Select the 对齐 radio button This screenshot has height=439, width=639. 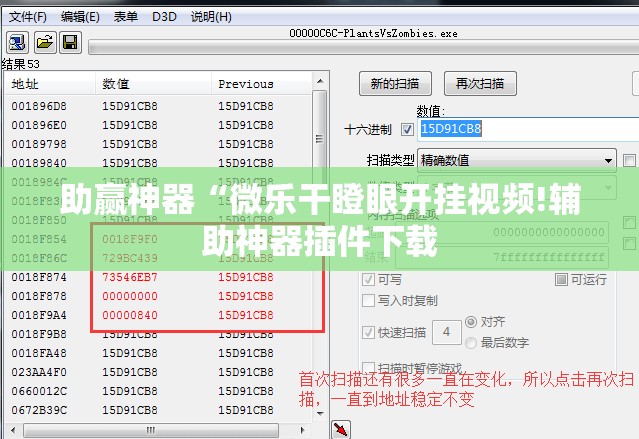click(x=471, y=322)
